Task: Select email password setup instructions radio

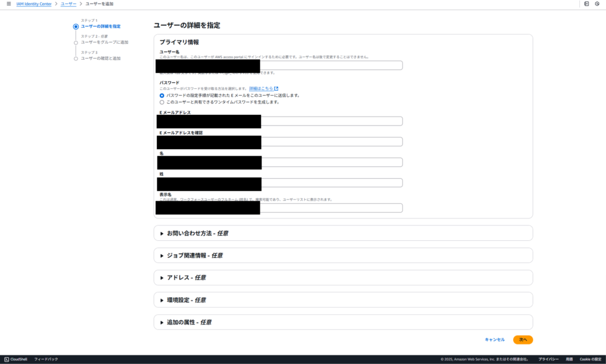Action: 162,95
